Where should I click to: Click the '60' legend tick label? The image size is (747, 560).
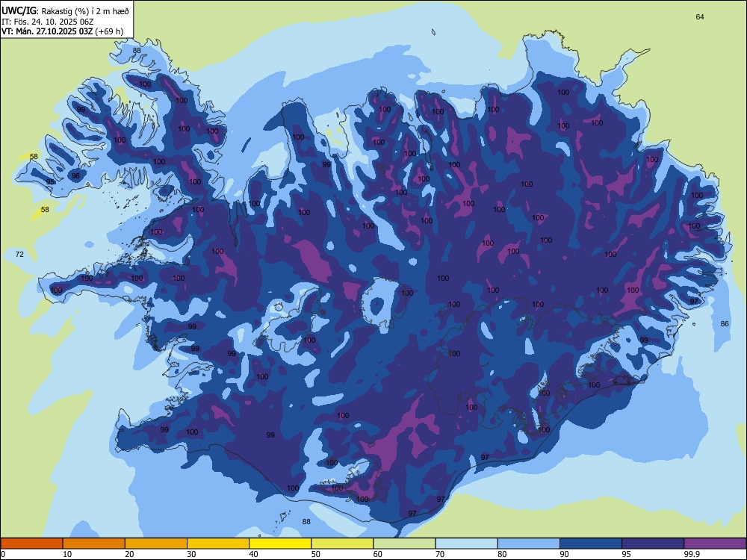click(378, 554)
